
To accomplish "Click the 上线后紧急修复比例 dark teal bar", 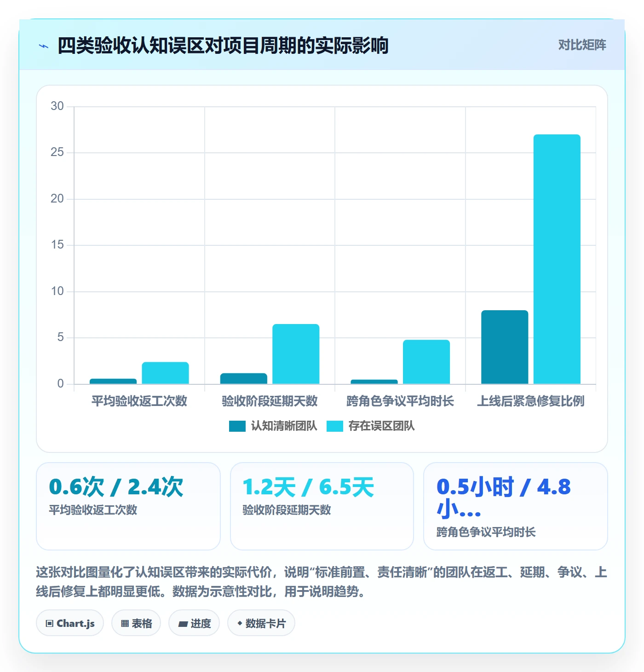I will point(505,347).
